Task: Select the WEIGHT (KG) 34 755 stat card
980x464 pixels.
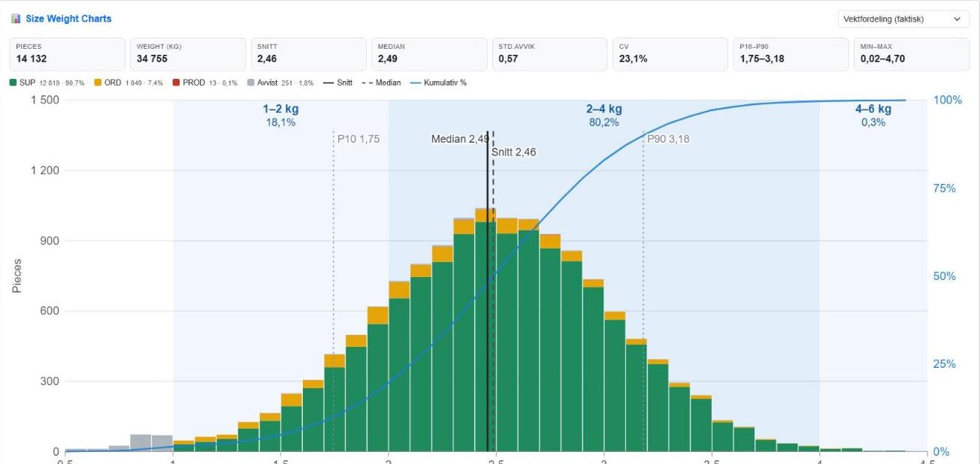Action: click(x=188, y=54)
